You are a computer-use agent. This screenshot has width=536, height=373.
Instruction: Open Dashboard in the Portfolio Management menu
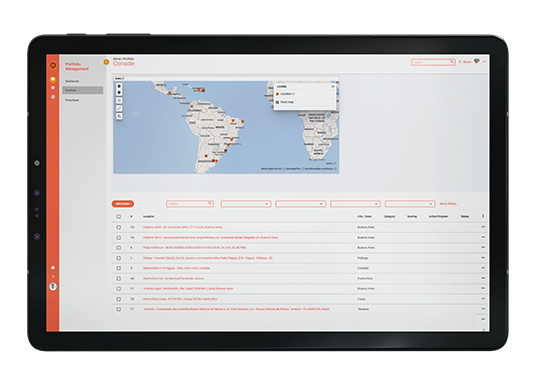[x=72, y=81]
